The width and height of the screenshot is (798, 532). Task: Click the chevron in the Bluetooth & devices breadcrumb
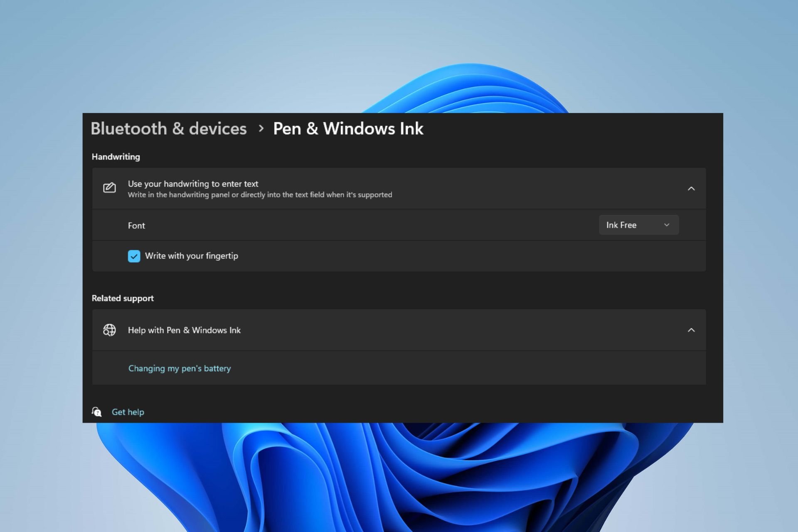pos(262,129)
